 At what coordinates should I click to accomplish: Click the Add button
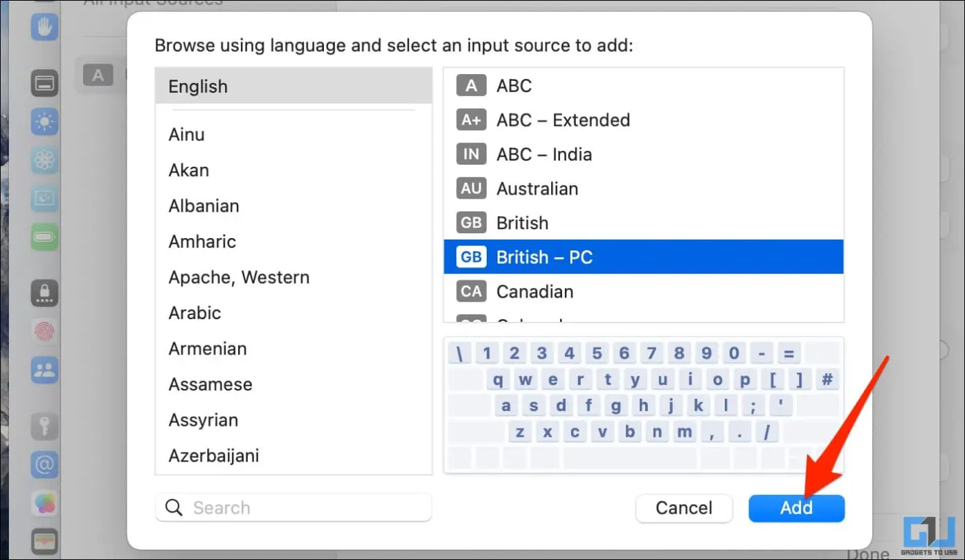(x=797, y=508)
